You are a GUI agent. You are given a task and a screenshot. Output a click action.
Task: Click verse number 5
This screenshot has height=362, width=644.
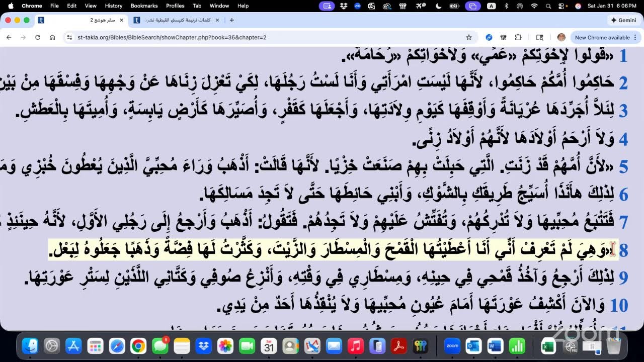[623, 167]
